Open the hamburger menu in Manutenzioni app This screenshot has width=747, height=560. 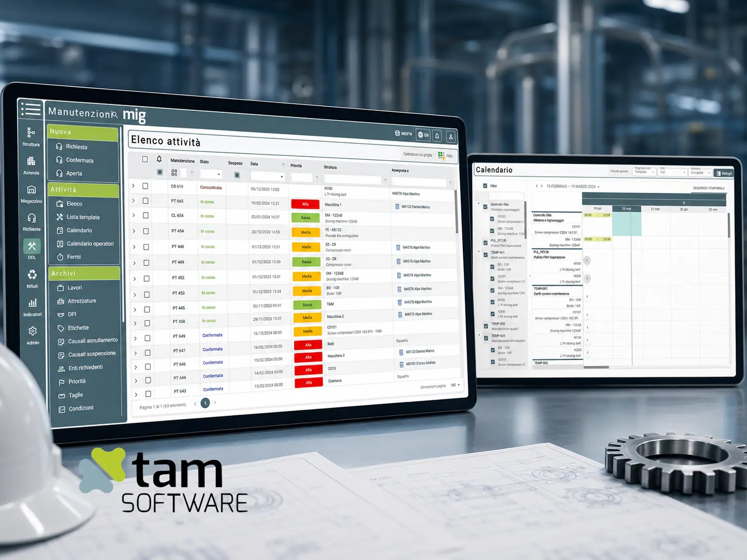[x=30, y=109]
